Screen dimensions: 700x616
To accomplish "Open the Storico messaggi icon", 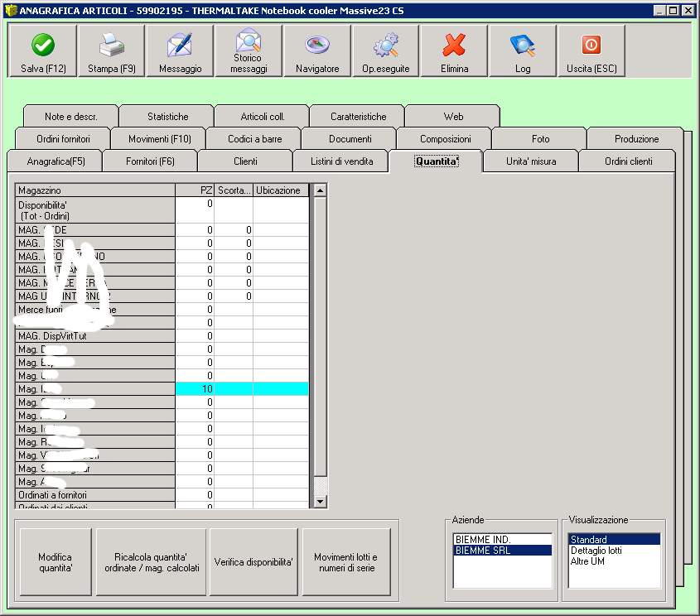I will click(249, 40).
